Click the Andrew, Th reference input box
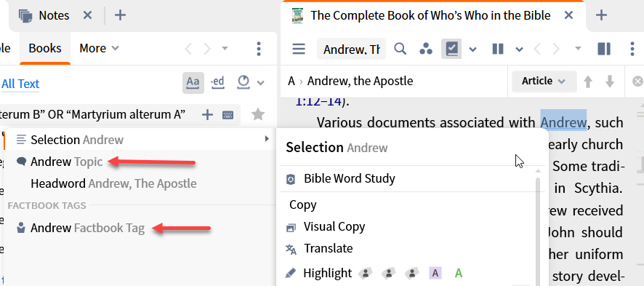644x286 pixels. [x=351, y=49]
